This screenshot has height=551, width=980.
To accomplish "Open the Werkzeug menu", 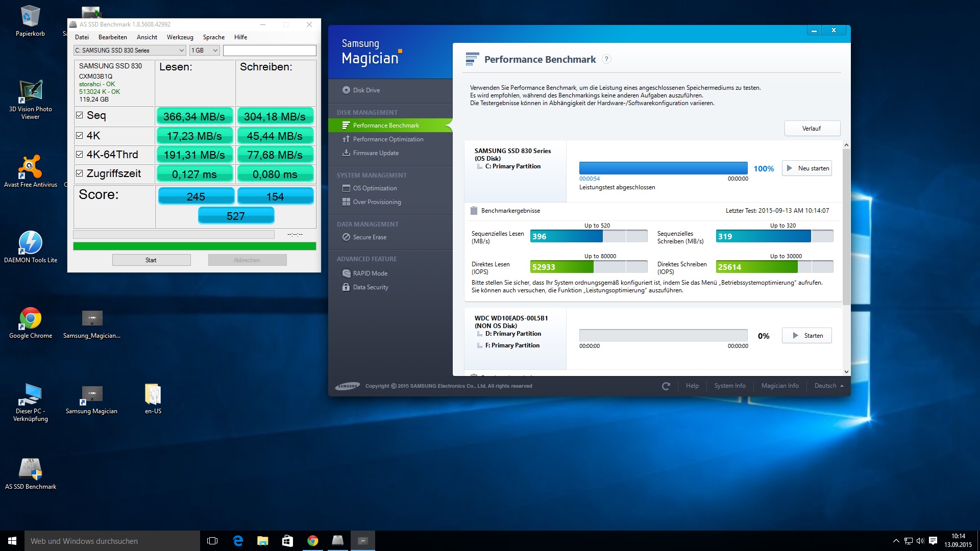I will (x=180, y=37).
